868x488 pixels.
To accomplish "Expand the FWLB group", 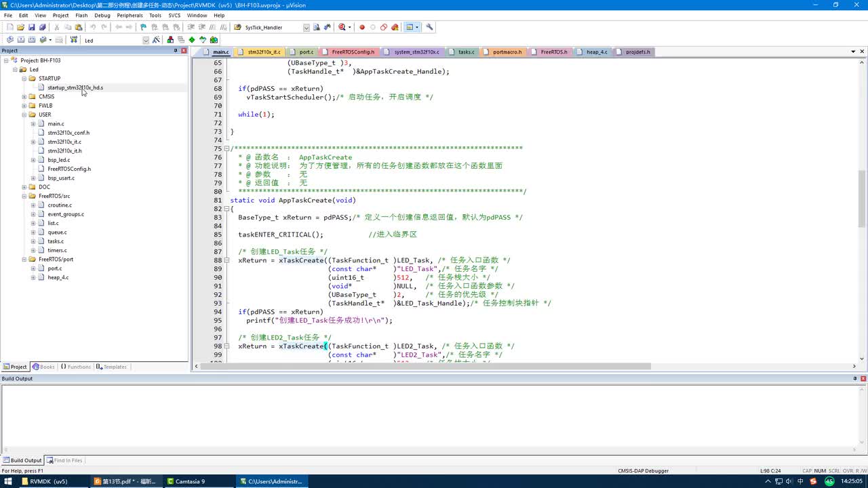I will click(x=24, y=106).
